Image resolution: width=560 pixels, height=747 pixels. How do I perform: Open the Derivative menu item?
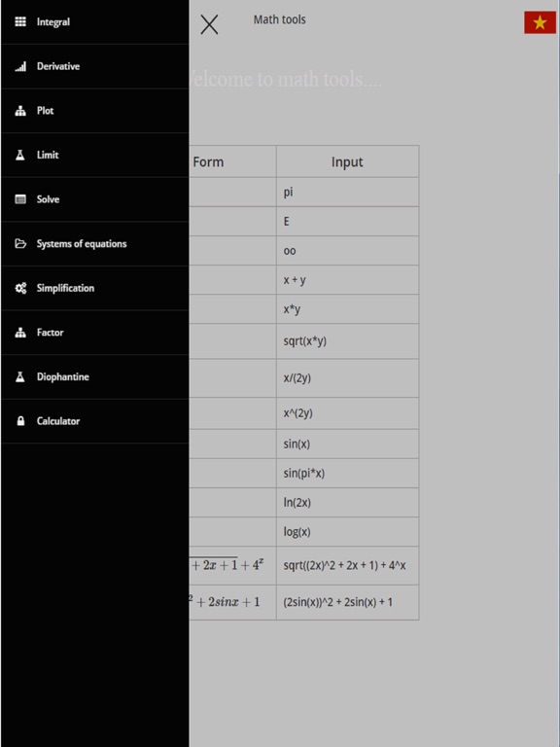pos(94,66)
